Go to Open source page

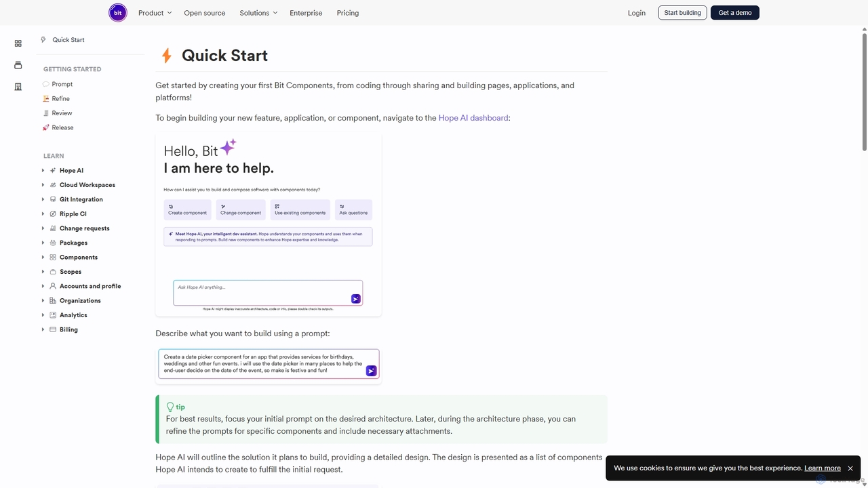pos(205,13)
